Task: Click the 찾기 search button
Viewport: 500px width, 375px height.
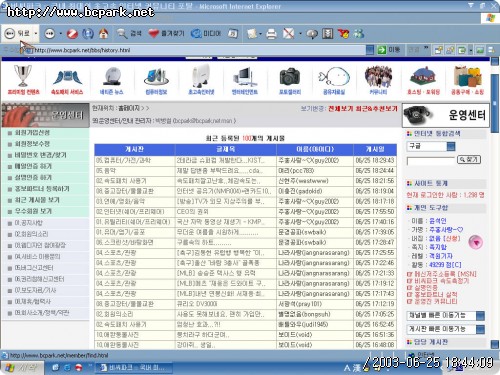Action: pyautogui.click(x=469, y=160)
